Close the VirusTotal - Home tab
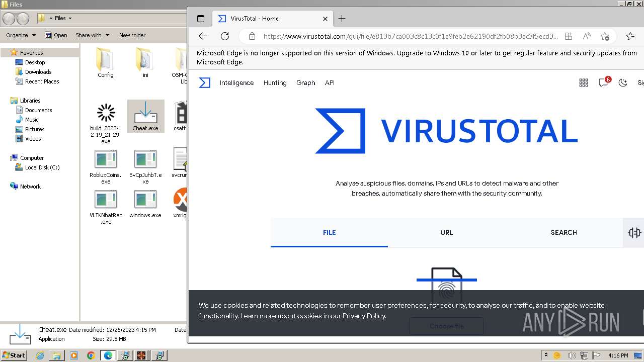 (325, 19)
